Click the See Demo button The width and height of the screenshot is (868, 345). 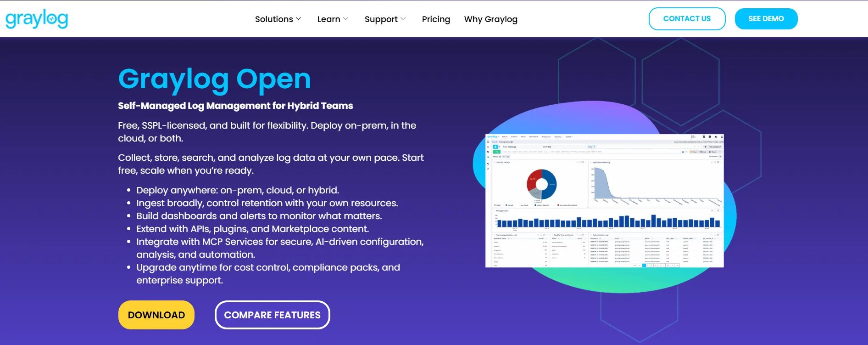coord(766,19)
